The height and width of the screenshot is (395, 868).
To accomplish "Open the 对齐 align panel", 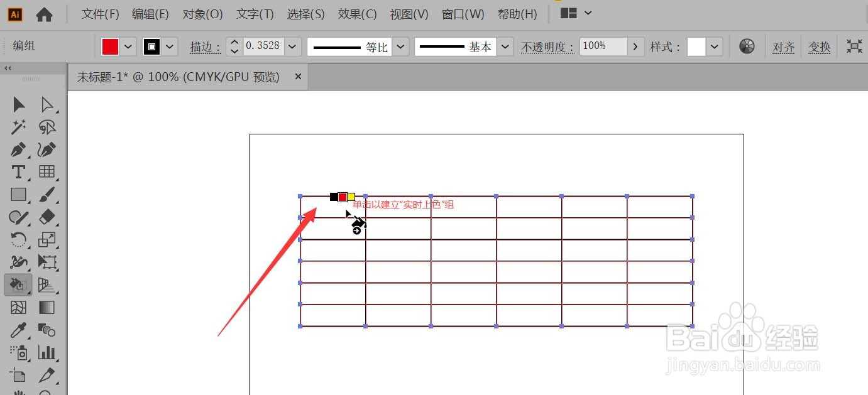I will tap(784, 47).
